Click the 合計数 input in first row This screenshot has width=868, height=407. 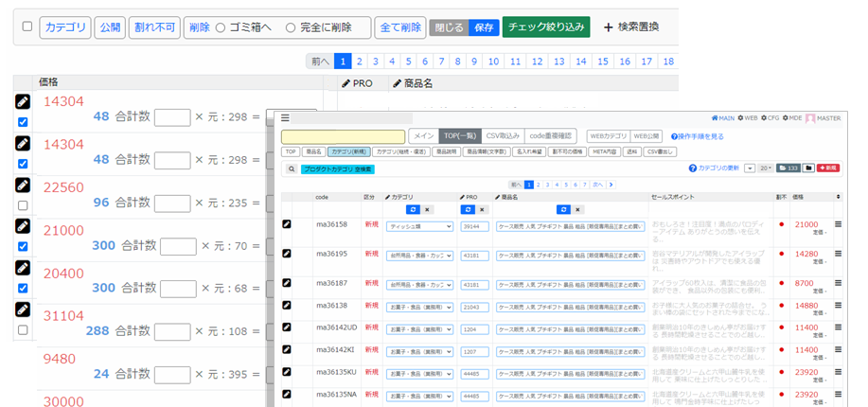click(171, 117)
